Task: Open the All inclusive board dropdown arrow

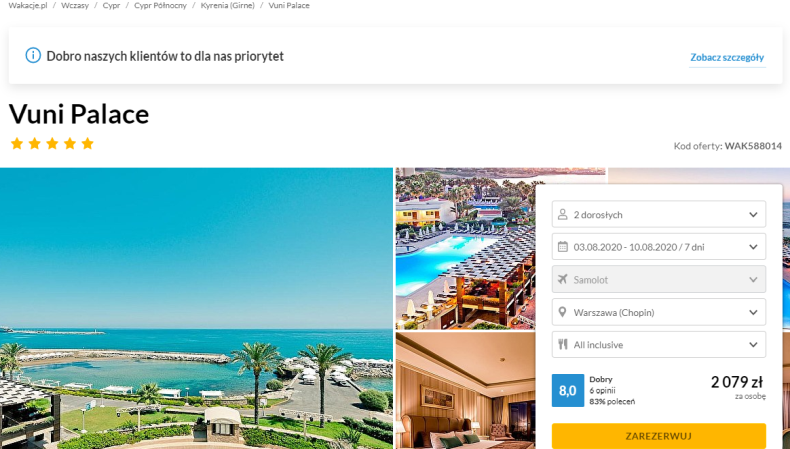Action: pyautogui.click(x=753, y=345)
